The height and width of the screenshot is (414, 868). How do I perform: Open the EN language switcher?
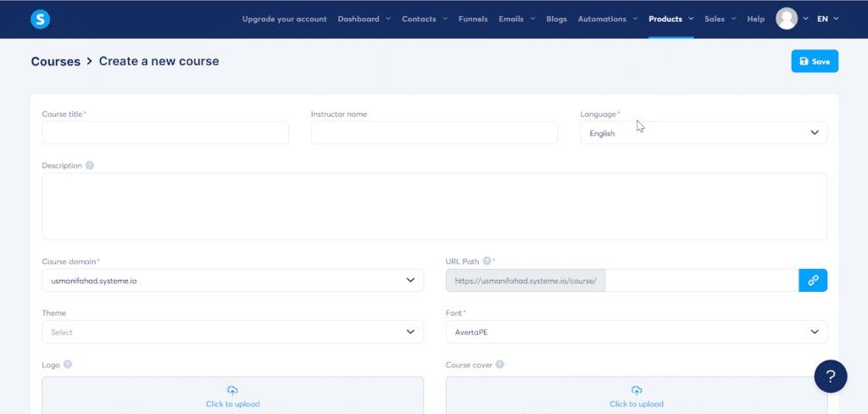coord(827,19)
